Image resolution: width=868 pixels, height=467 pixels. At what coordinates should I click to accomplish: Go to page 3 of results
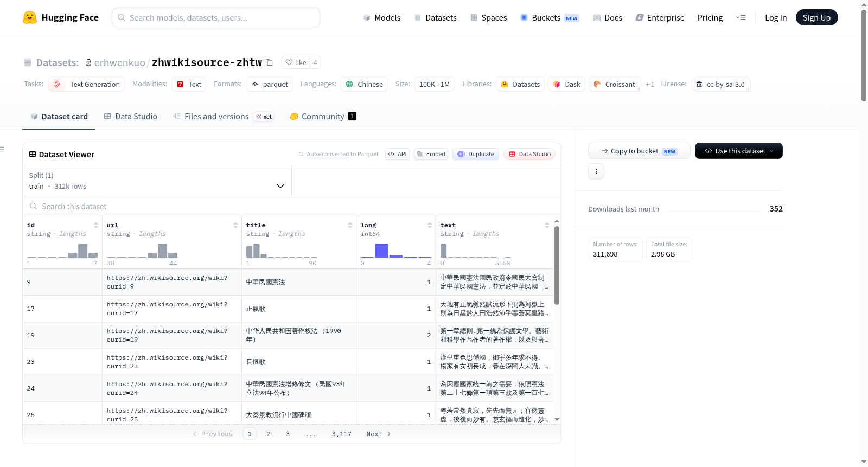(288, 434)
